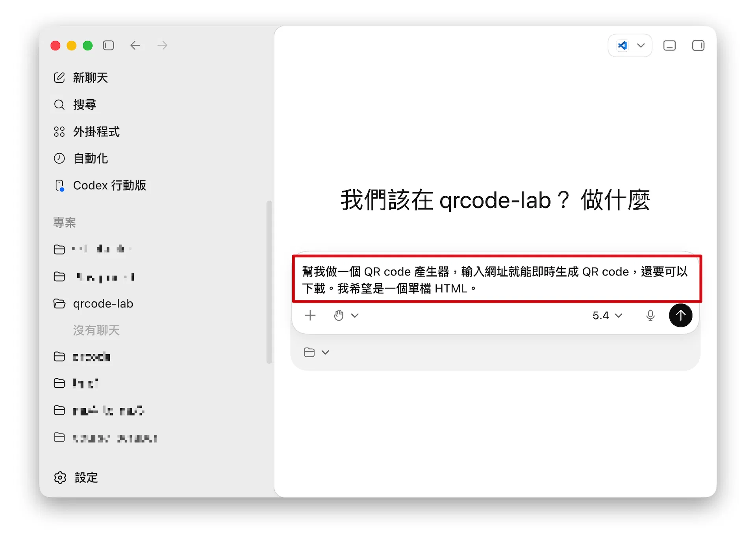
Task: Expand the folder chevron below the composer
Action: coord(325,352)
